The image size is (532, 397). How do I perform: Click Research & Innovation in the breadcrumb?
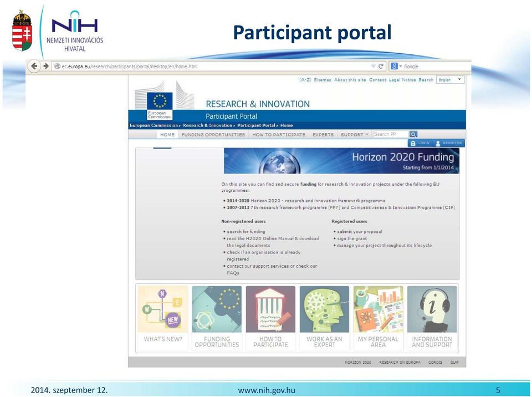coord(208,126)
